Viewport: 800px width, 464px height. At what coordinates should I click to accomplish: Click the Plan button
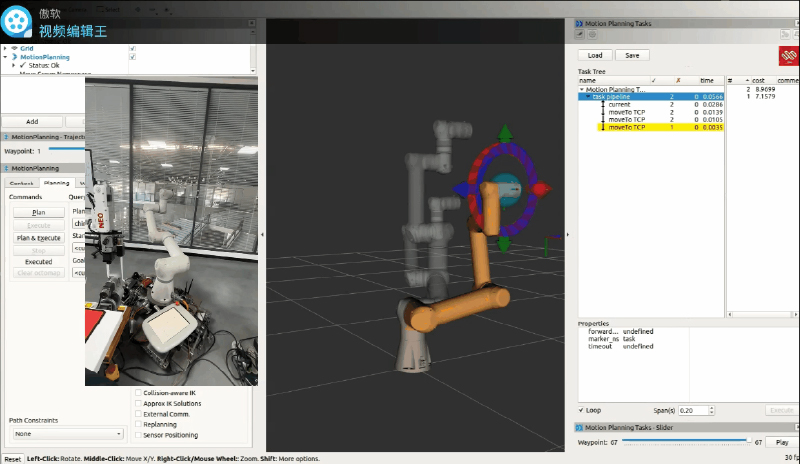39,212
